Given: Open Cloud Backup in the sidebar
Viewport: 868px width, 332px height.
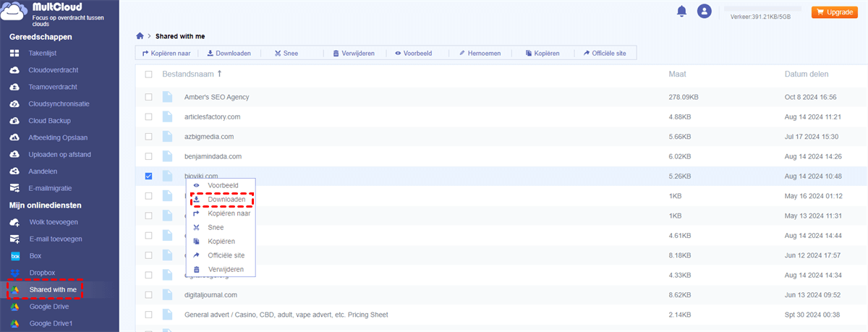Looking at the screenshot, I should [49, 121].
